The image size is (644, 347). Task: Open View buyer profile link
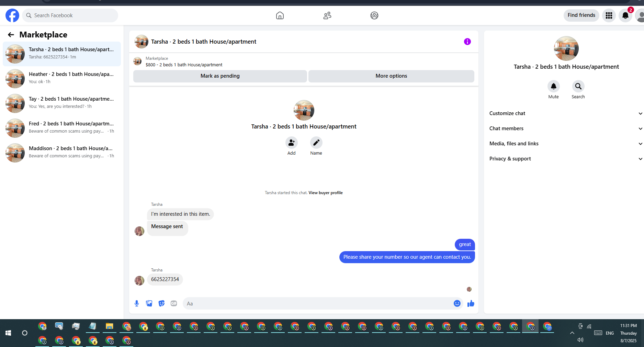pos(326,193)
